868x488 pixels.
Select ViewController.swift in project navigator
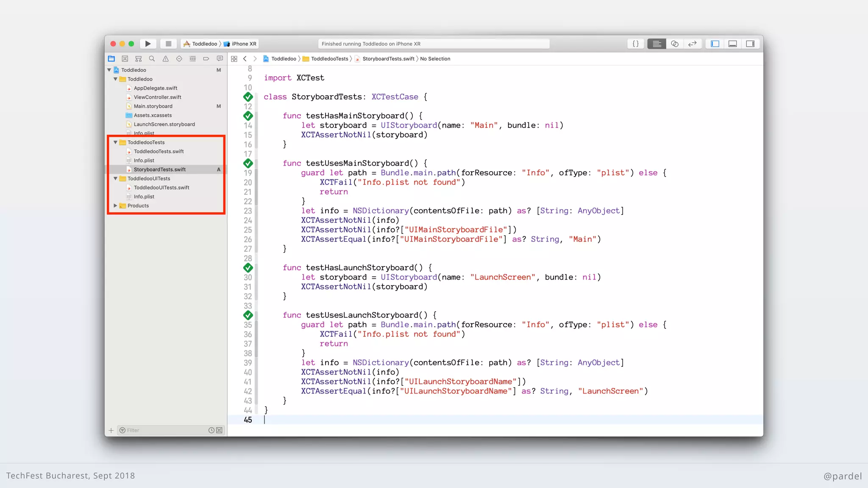coord(157,97)
